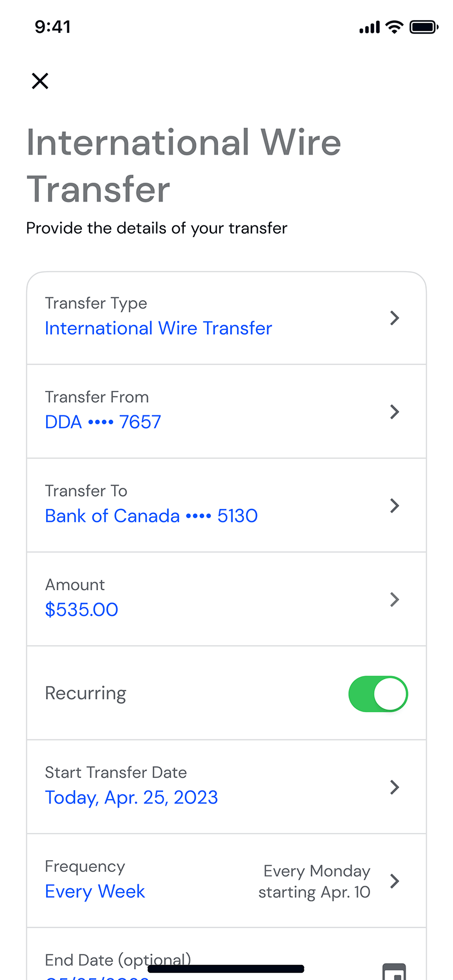The width and height of the screenshot is (453, 980).
Task: Tap the chevron arrow beside Amount
Action: click(x=395, y=600)
